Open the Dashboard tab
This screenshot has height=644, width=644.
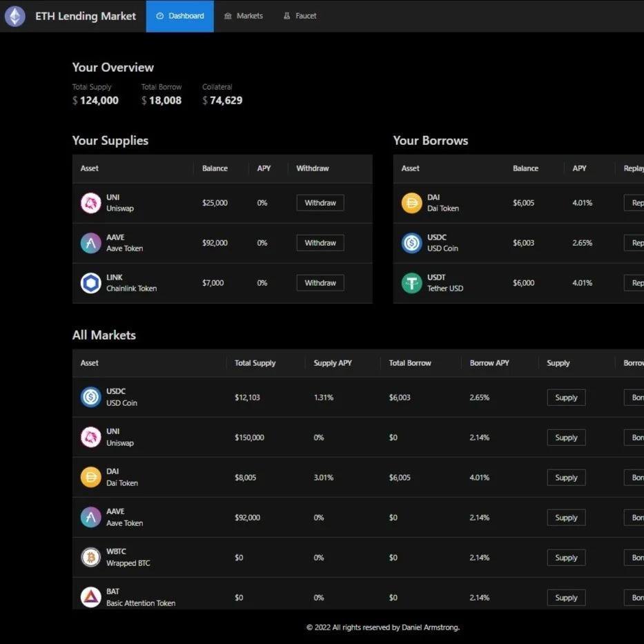tap(180, 16)
